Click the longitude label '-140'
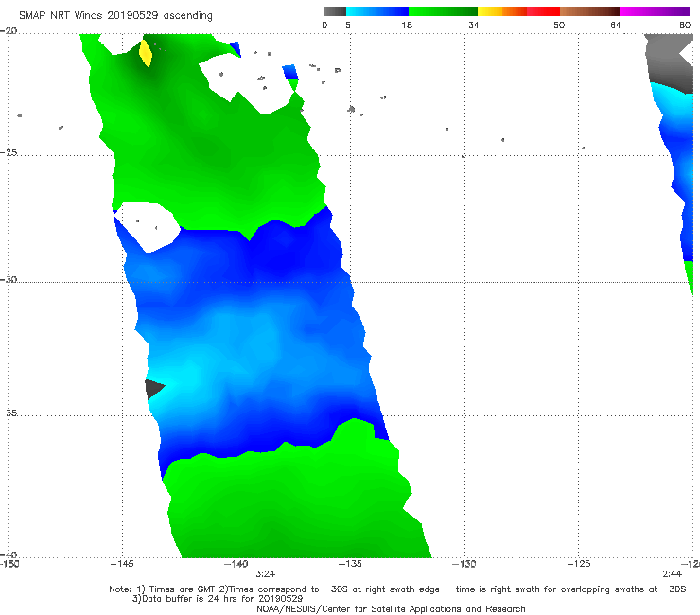 coord(236,564)
